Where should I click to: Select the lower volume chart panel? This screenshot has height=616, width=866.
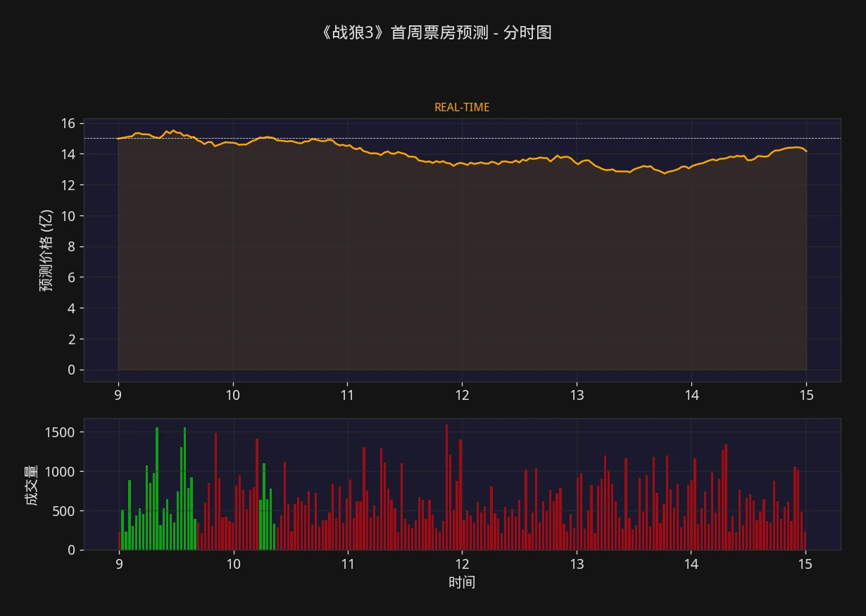458,486
